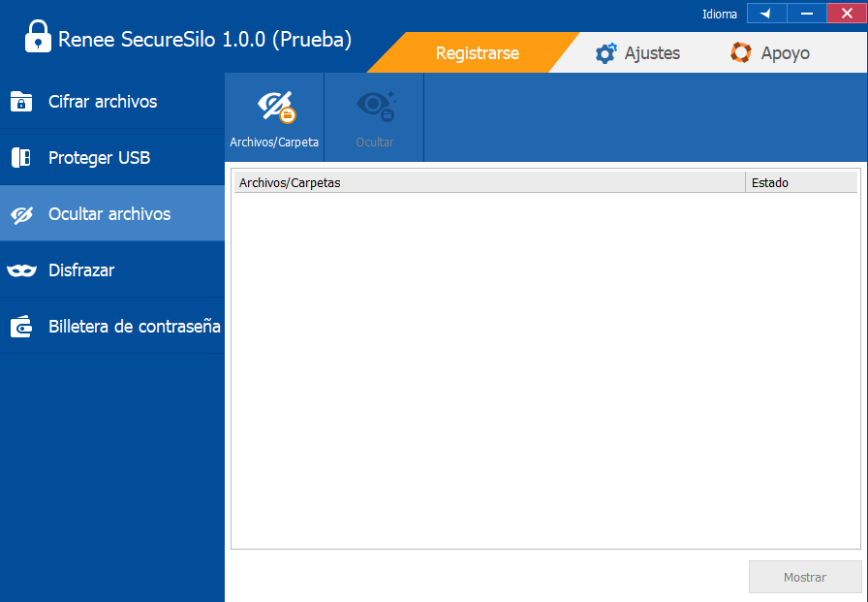Viewport: 868px width, 602px height.
Task: Click the USB drive icon in sidebar
Action: click(21, 158)
